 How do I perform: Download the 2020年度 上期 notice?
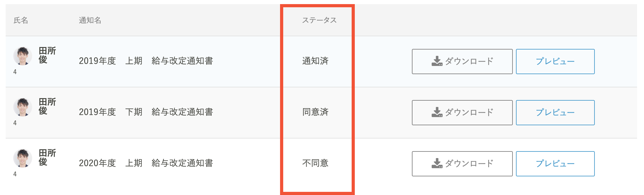tap(462, 164)
